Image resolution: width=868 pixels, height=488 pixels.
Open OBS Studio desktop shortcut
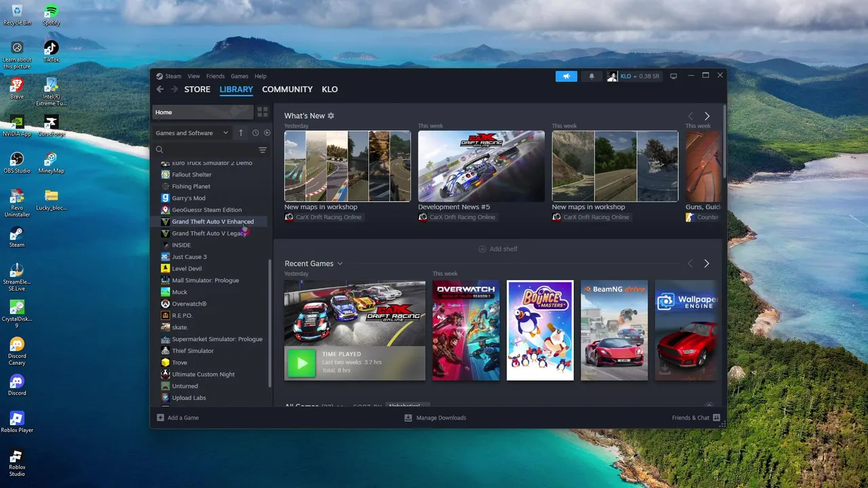(x=17, y=163)
